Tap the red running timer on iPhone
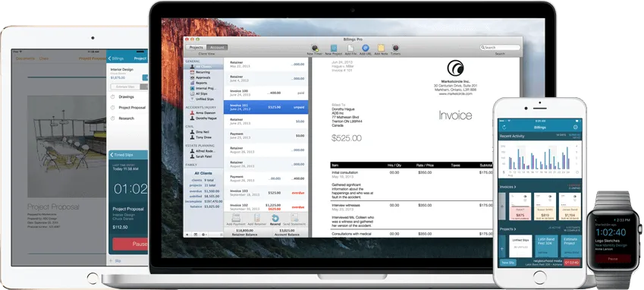This screenshot has width=644, height=290. (x=572, y=263)
